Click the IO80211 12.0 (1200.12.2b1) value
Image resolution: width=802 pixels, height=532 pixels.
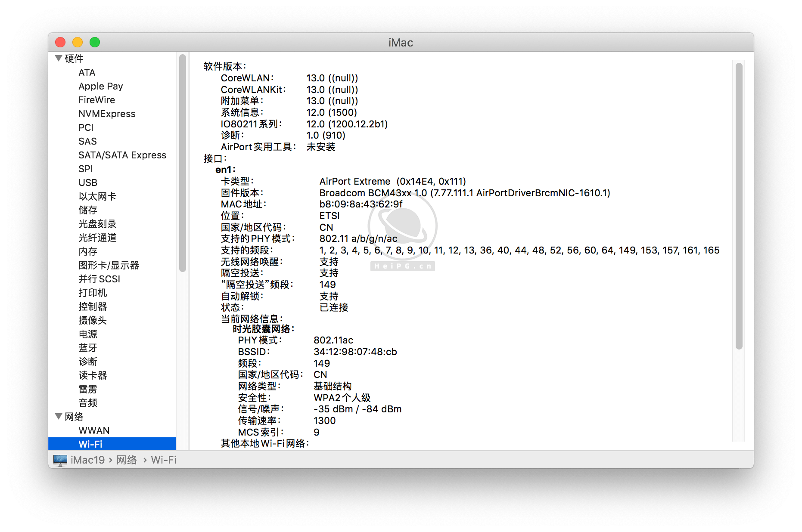click(347, 124)
